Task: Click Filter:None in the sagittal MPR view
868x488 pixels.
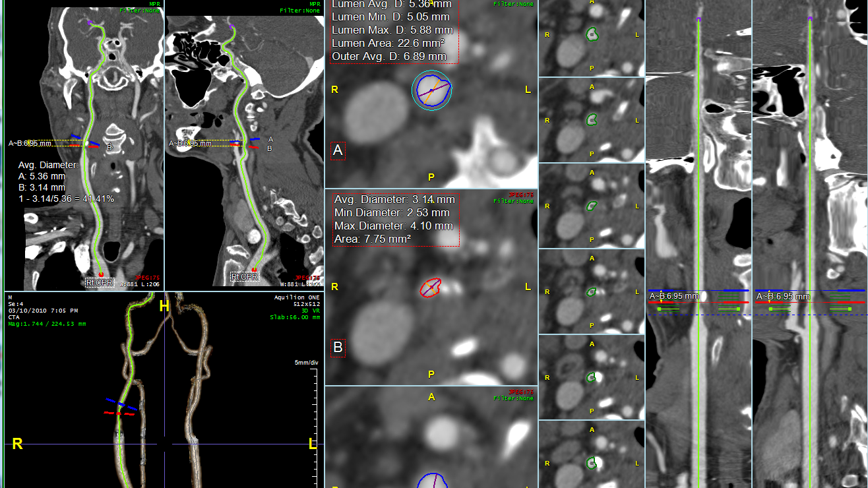Action: 301,11
